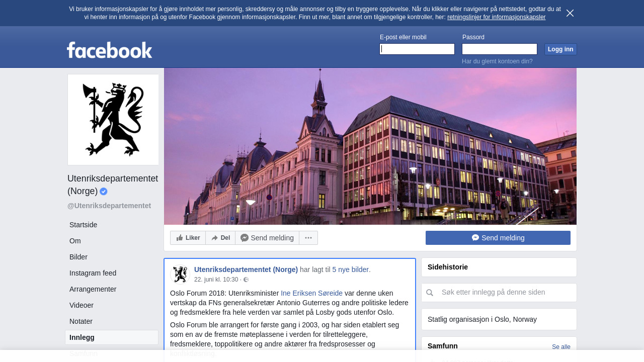Click the @Utenriksdepartementet handle
The width and height of the screenshot is (644, 362).
(109, 206)
